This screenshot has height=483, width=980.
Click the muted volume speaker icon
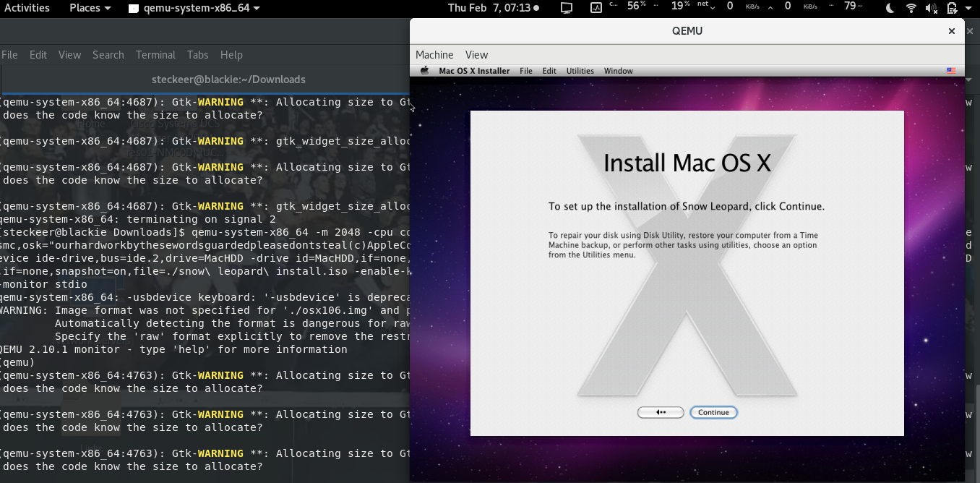tap(932, 8)
